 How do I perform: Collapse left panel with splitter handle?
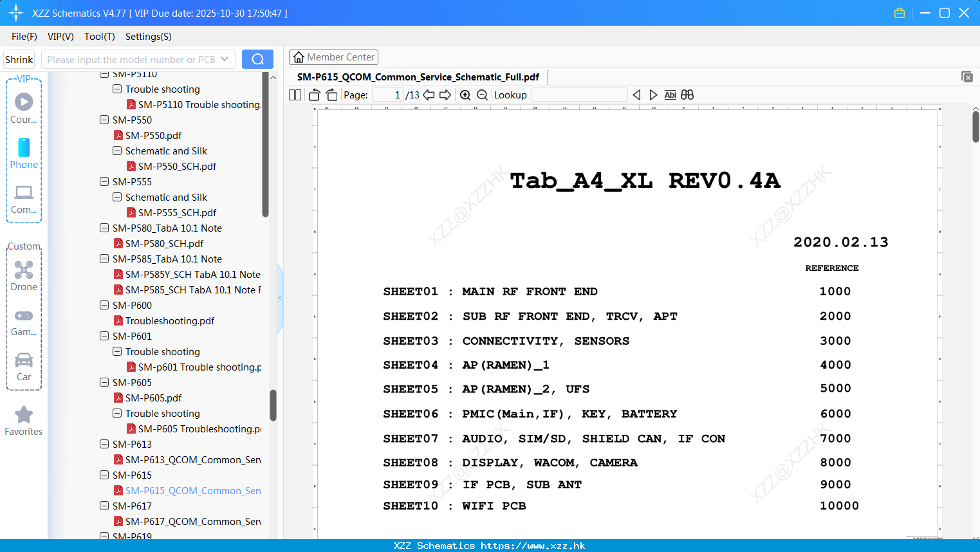click(280, 298)
